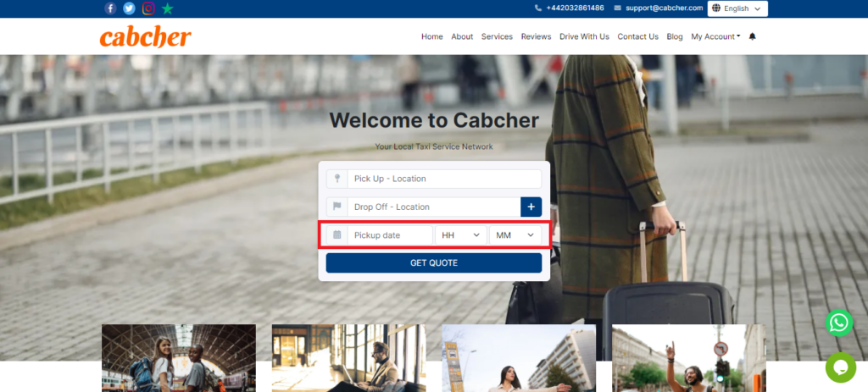Open the Twitter icon link
The image size is (868, 392).
129,8
